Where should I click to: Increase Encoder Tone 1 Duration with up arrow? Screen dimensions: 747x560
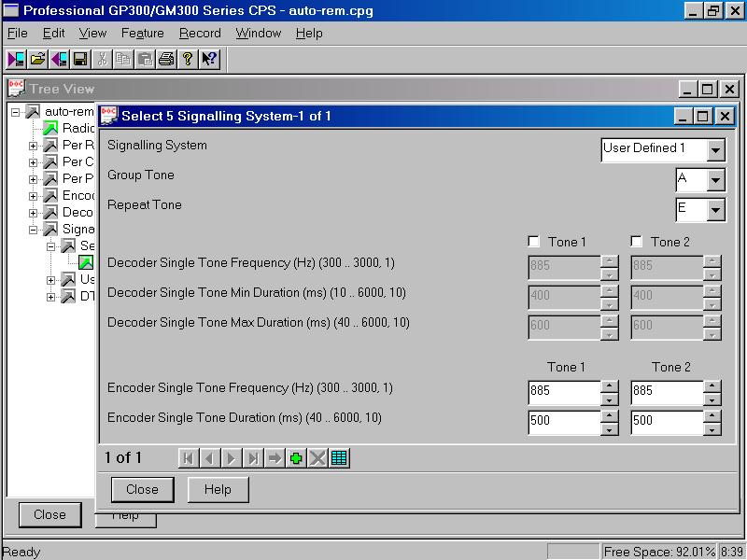[x=610, y=416]
